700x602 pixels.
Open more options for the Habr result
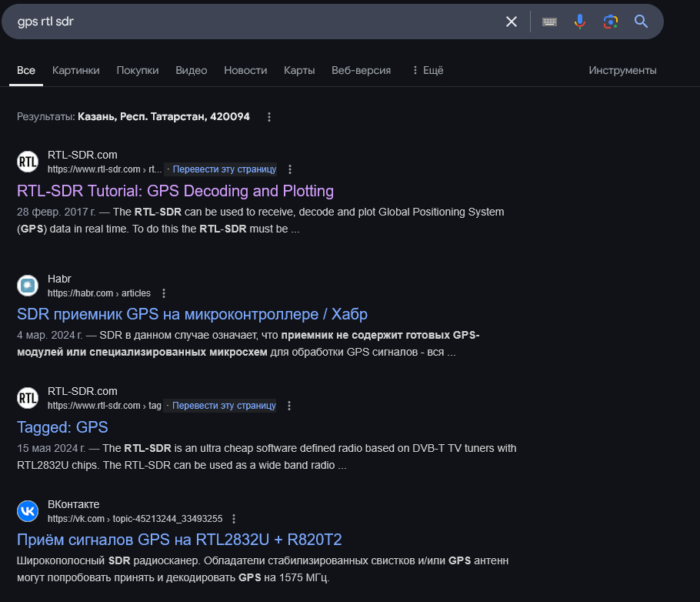point(164,293)
